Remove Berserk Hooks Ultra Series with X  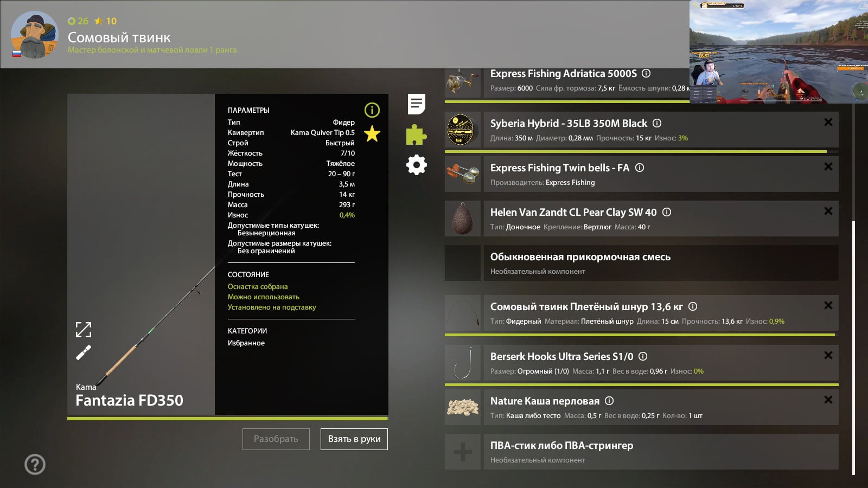(828, 355)
